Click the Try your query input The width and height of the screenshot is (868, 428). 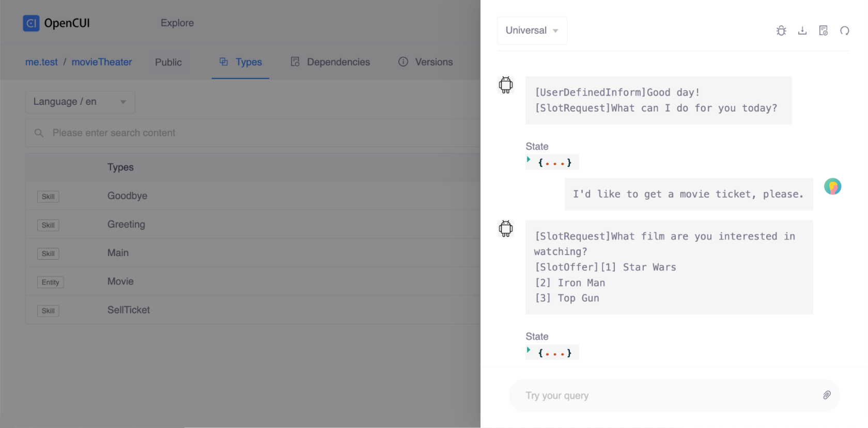667,395
